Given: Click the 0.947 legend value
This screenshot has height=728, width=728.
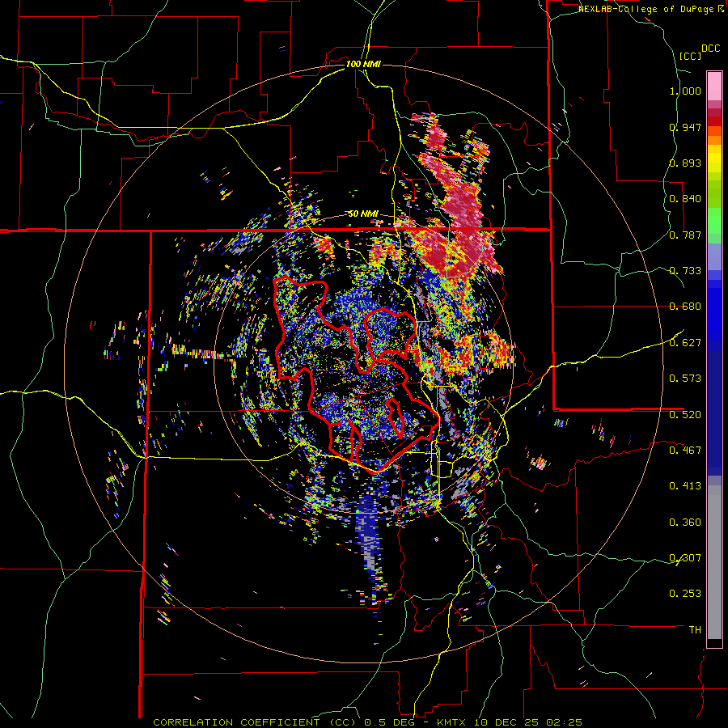Looking at the screenshot, I should pos(685,127).
